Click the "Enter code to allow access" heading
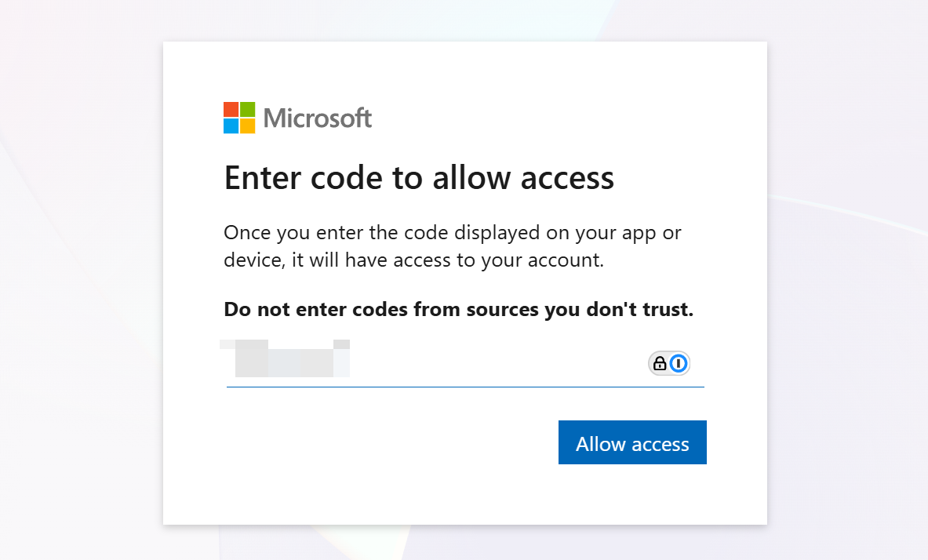928x560 pixels. coord(419,178)
